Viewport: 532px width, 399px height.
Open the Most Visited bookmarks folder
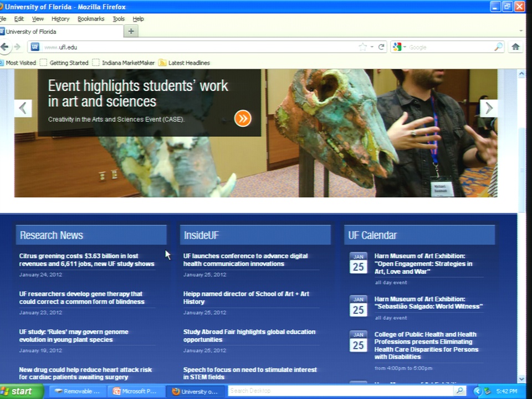point(18,63)
